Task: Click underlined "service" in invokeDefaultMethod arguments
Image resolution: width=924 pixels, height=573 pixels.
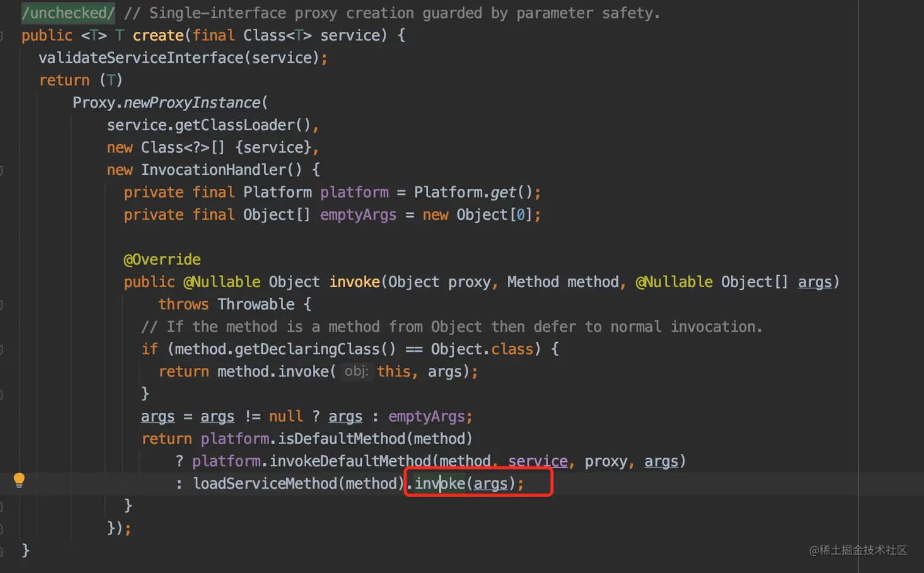Action: (538, 461)
